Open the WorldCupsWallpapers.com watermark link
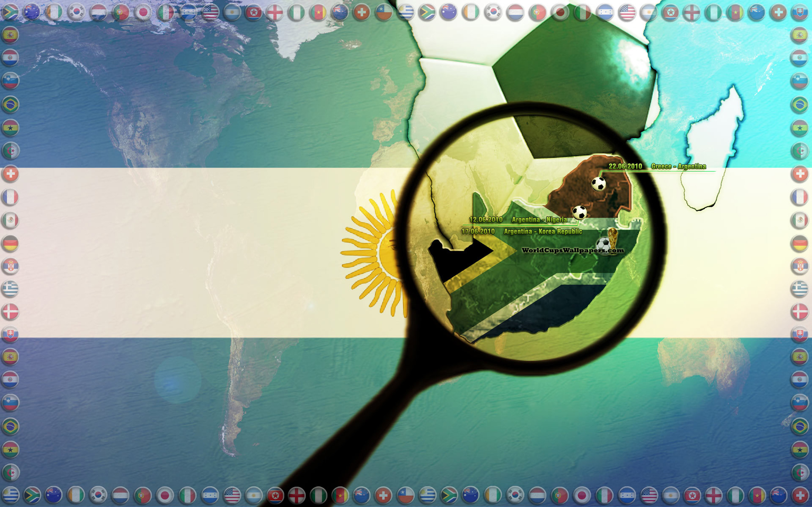 pos(573,250)
